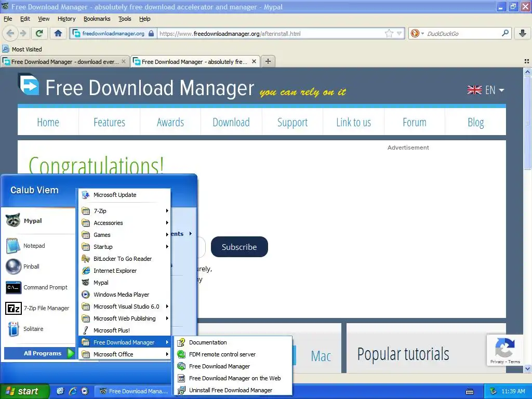Open Microsoft Update in All Programs
Viewport: 532px width, 399px height.
click(125, 195)
